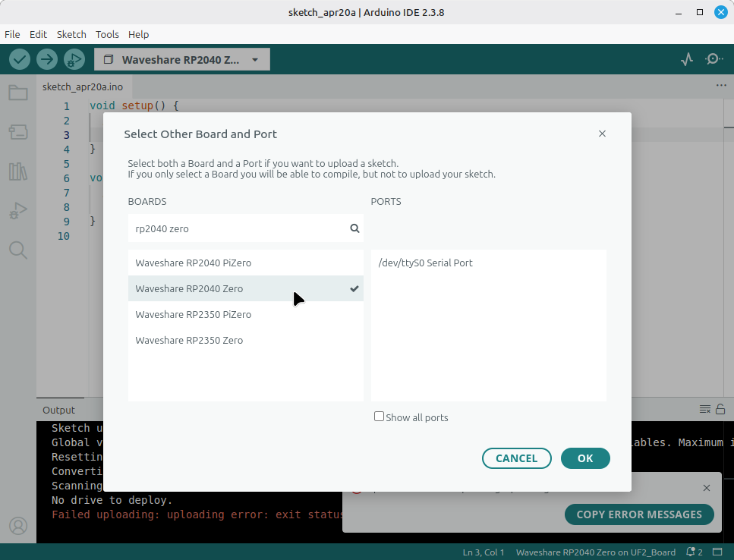Open the Boards Manager sidebar icon
This screenshot has width=734, height=560.
tap(18, 132)
